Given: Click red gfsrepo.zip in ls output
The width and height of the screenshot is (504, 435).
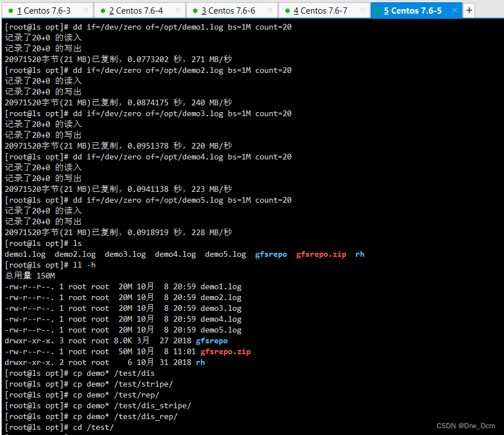Looking at the screenshot, I should coord(321,255).
